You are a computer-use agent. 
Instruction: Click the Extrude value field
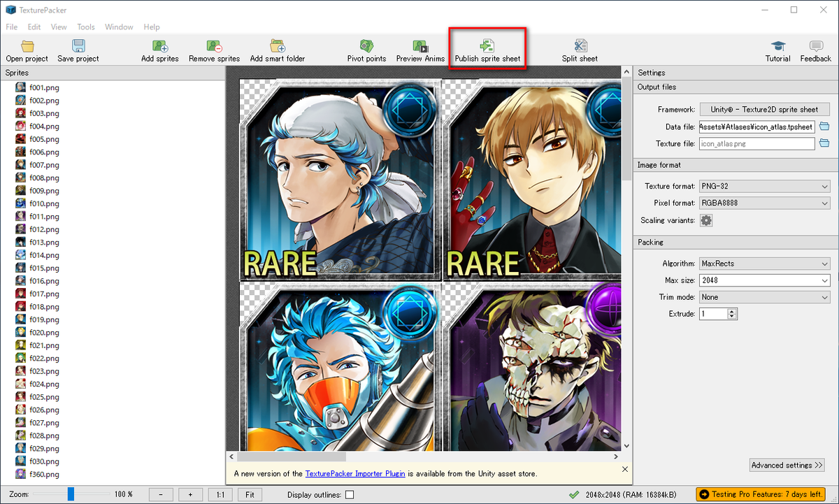point(714,314)
